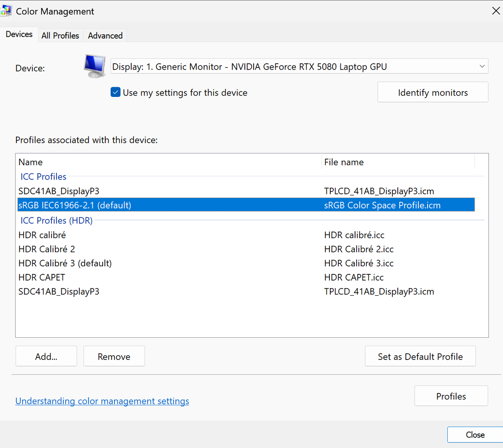Click the Identify monitors button
The image size is (503, 448).
coord(433,92)
